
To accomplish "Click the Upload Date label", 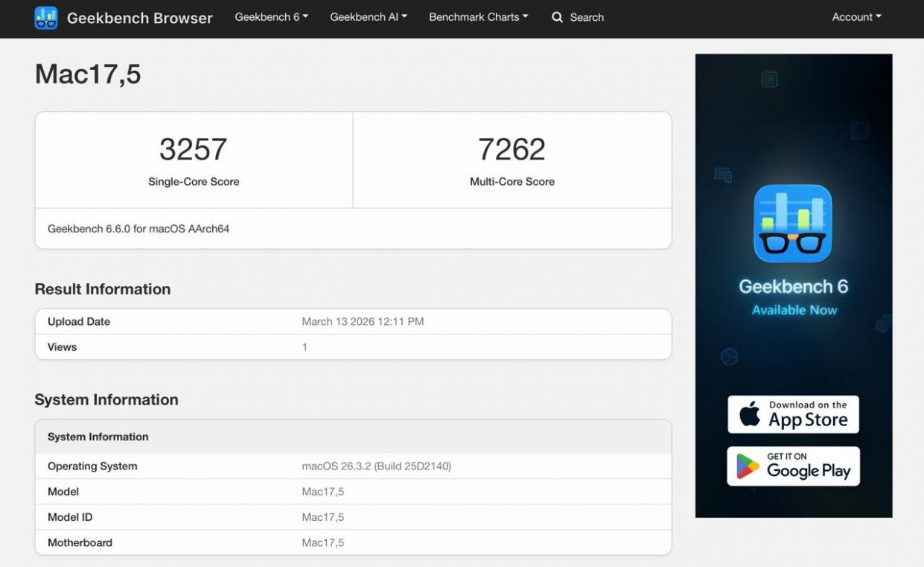I will pyautogui.click(x=79, y=322).
